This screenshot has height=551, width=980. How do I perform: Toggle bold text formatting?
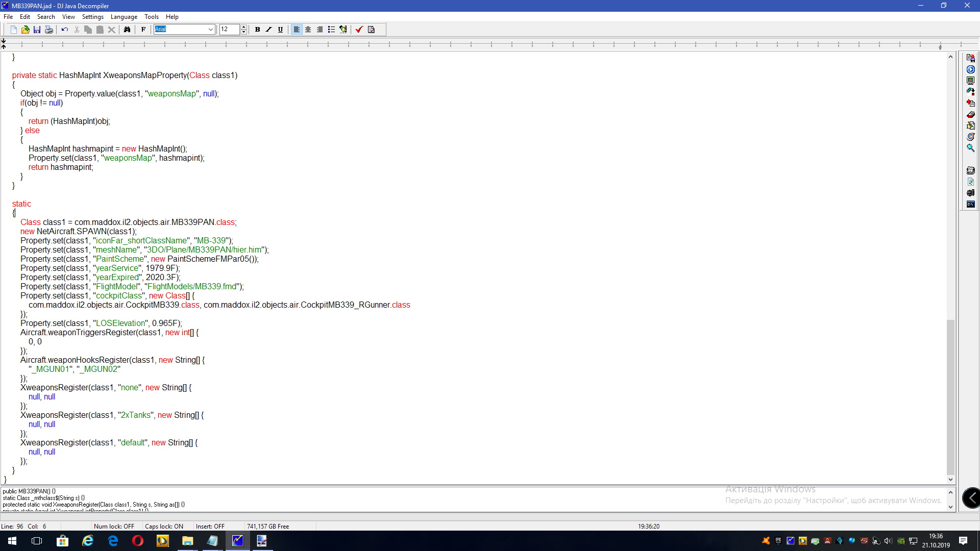click(257, 30)
